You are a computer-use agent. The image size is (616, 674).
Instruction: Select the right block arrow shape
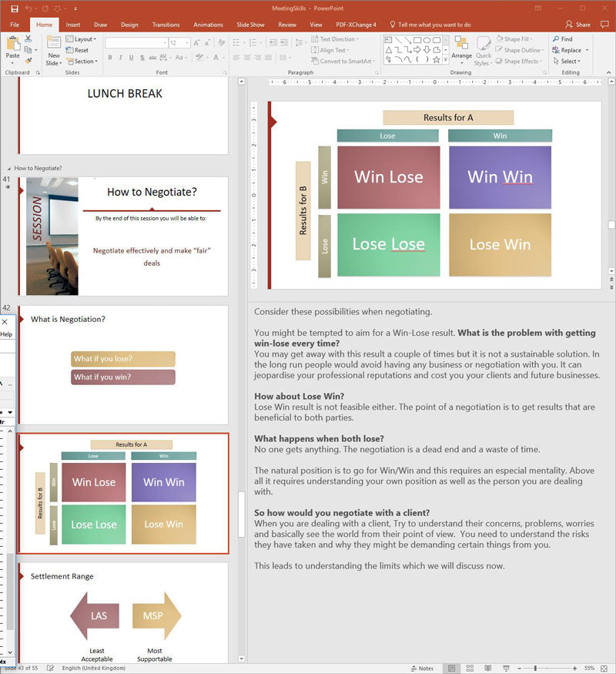(x=417, y=50)
